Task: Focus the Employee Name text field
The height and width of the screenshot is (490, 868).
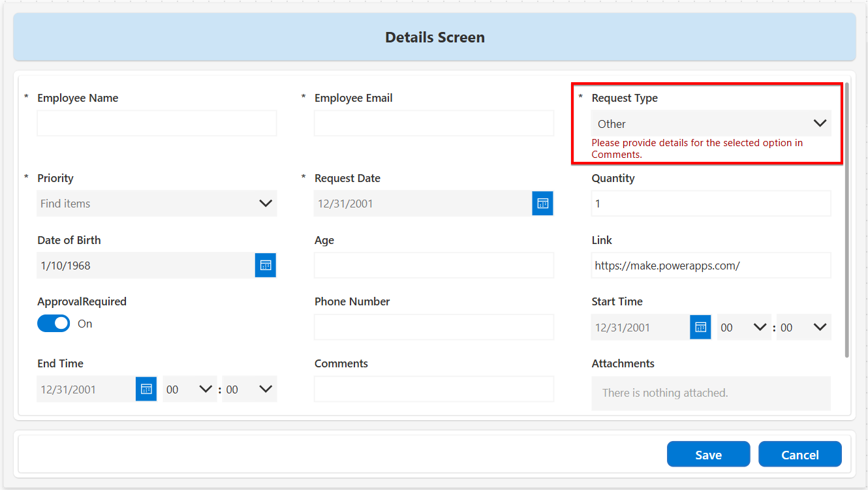Action: click(x=157, y=123)
